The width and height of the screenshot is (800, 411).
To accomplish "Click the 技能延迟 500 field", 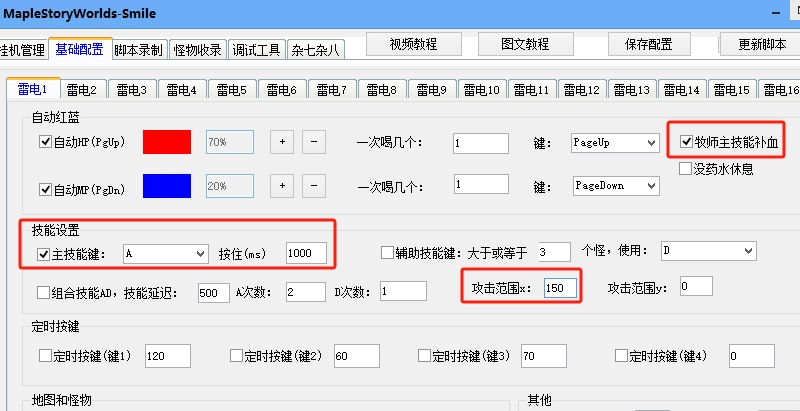I will pos(214,293).
